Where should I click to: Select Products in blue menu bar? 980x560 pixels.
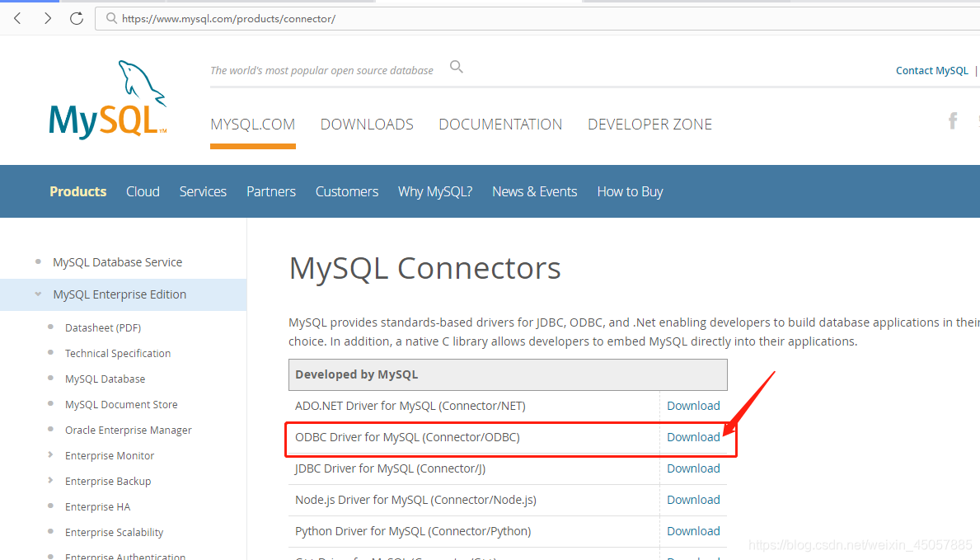[78, 191]
